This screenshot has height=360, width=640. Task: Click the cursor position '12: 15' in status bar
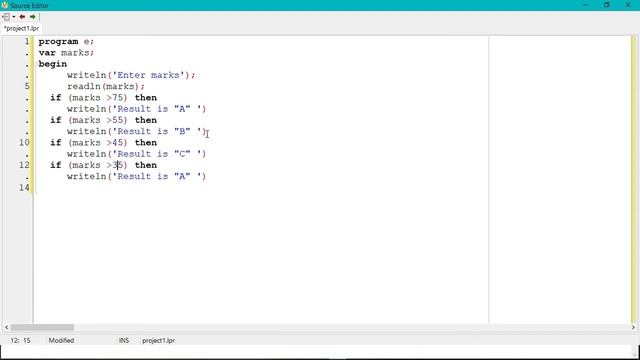coord(20,340)
